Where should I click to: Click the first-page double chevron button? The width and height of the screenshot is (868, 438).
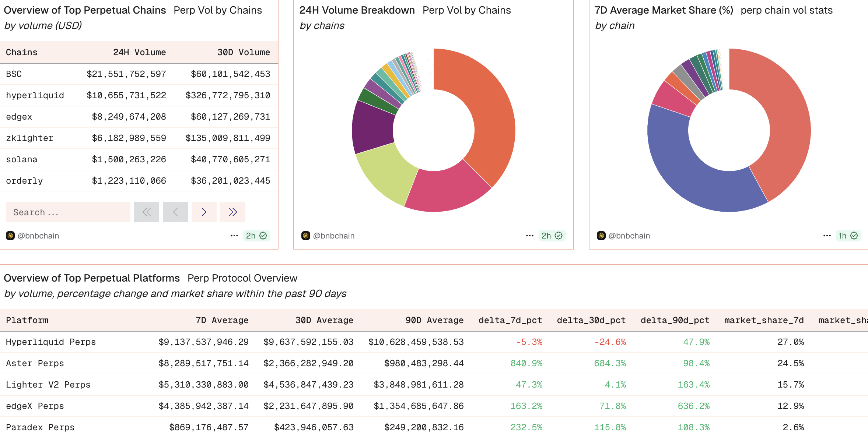pos(146,212)
